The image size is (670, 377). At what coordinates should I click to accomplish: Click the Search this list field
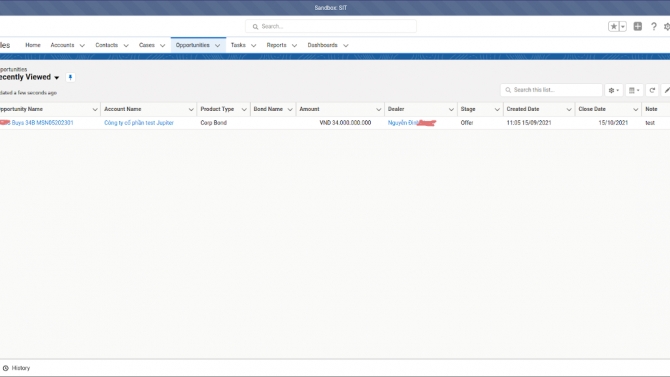[551, 90]
